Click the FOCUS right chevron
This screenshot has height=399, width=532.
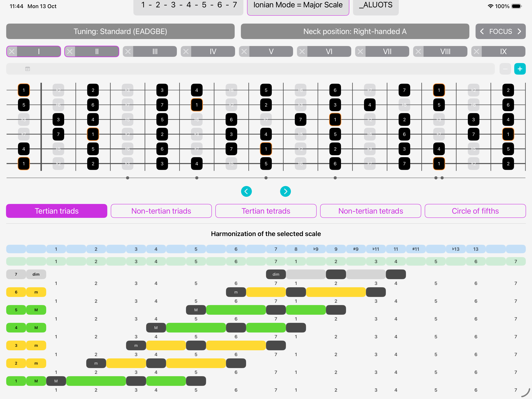pyautogui.click(x=519, y=31)
